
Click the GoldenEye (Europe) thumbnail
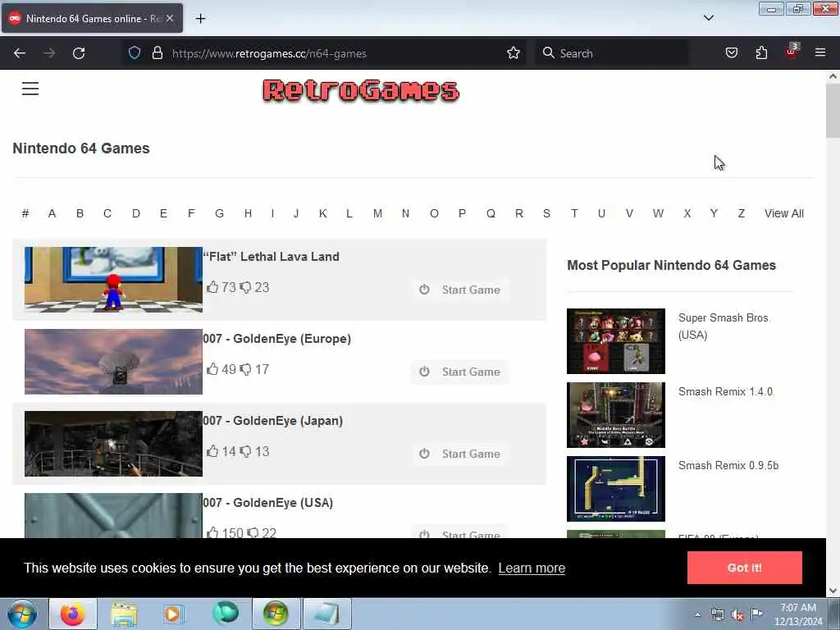click(113, 362)
